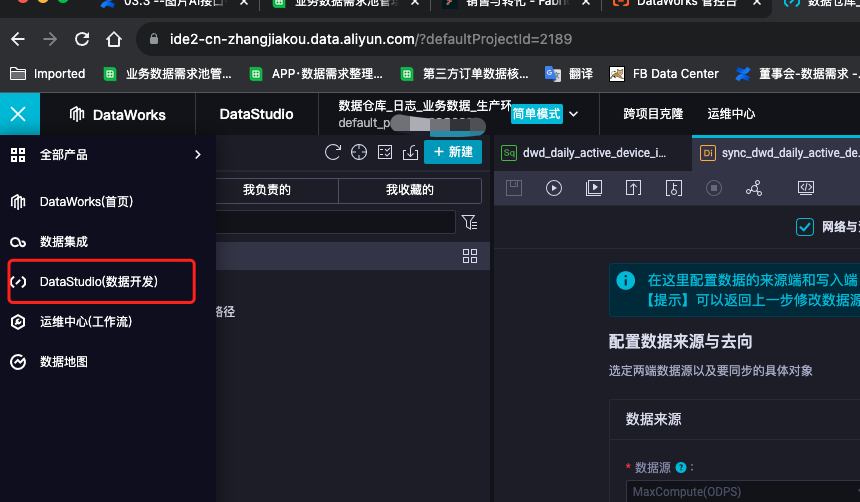Click DataStudio title in header
860x502 pixels.
[x=256, y=114]
